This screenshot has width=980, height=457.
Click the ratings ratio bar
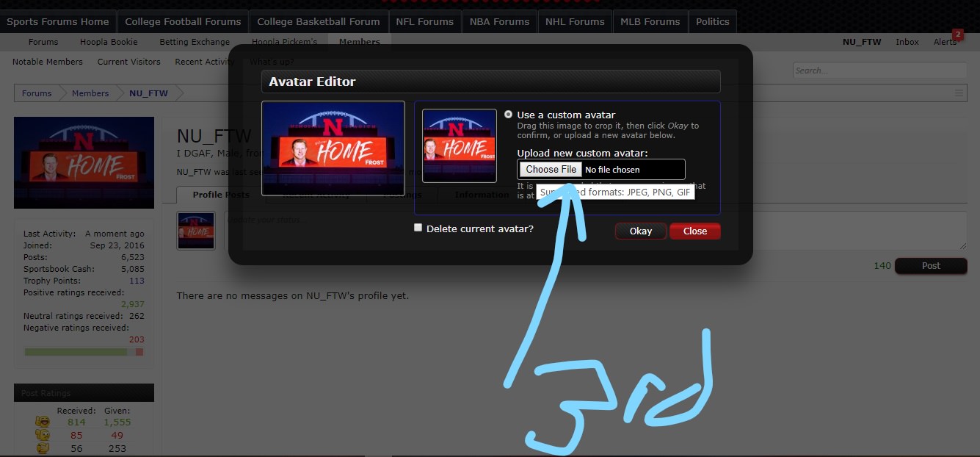[84, 352]
